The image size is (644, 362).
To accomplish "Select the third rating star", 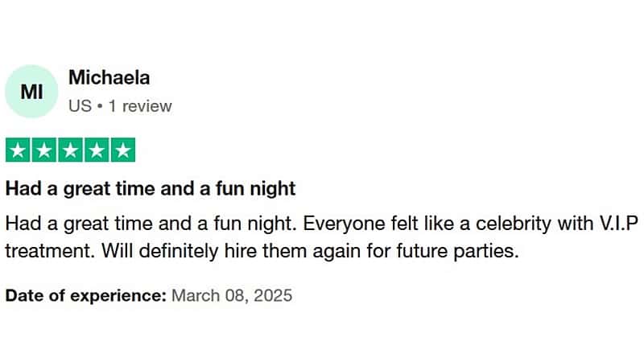I will click(70, 150).
